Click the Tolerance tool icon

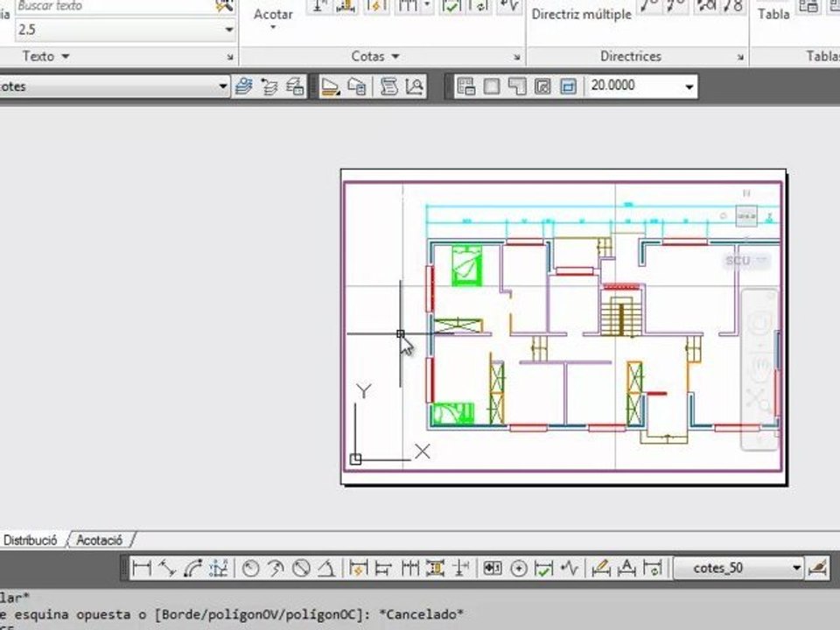[x=493, y=568]
